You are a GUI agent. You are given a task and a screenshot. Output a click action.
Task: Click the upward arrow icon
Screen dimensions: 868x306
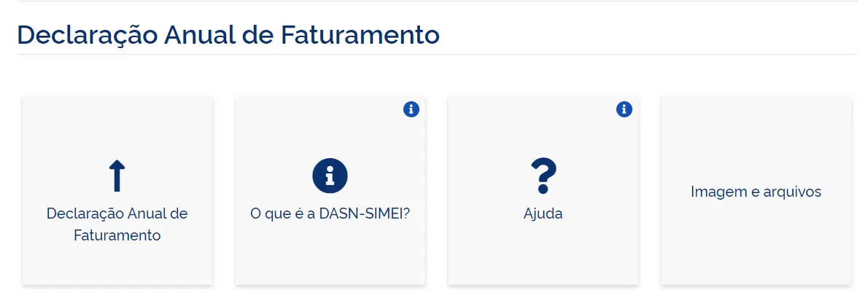click(117, 177)
